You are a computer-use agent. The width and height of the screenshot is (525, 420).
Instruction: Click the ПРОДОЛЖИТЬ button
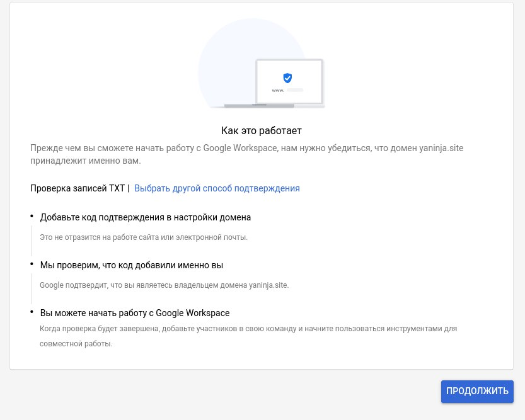click(x=477, y=391)
